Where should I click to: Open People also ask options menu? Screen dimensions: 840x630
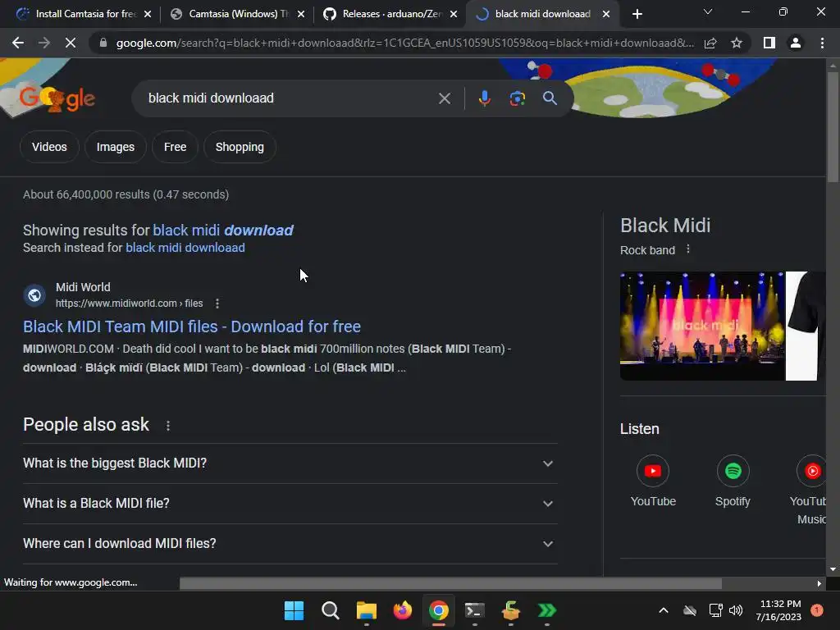(x=167, y=426)
